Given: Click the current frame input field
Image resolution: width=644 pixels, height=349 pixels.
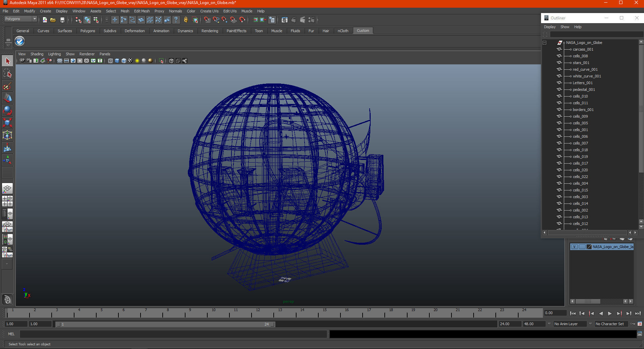Looking at the screenshot, I should [555, 313].
